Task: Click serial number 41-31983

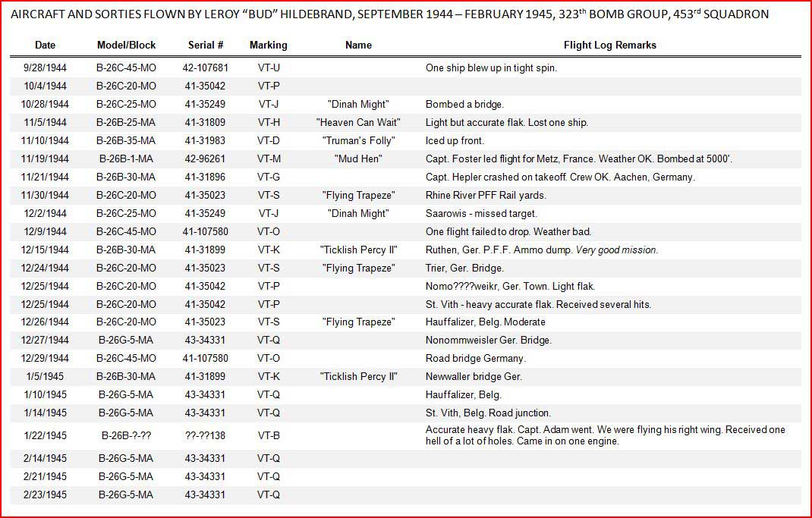Action: [x=205, y=140]
